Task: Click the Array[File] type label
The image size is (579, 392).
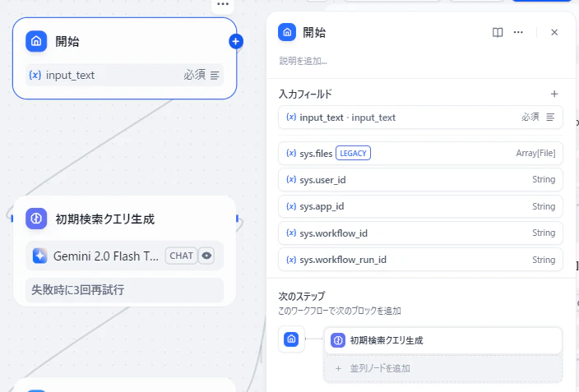Action: pyautogui.click(x=535, y=153)
